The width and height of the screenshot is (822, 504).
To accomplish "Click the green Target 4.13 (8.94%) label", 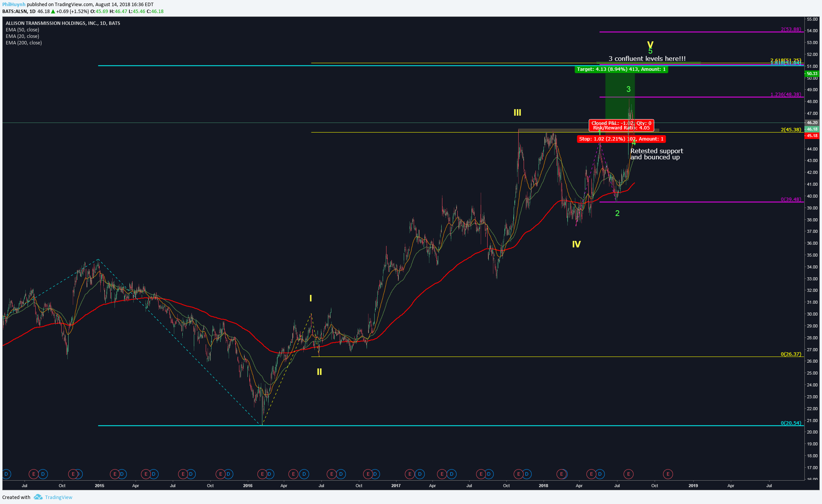I will (621, 69).
